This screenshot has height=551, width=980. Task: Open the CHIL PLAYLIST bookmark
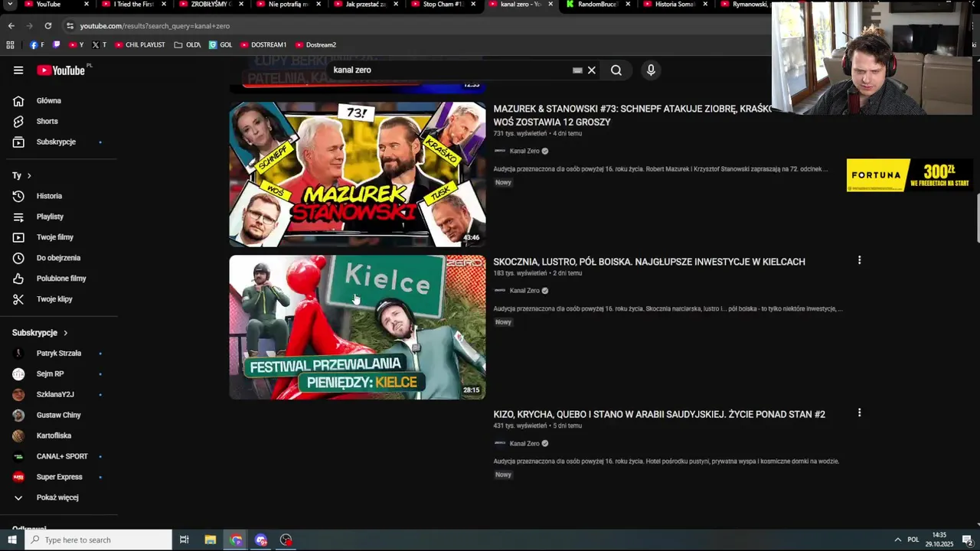pos(140,45)
